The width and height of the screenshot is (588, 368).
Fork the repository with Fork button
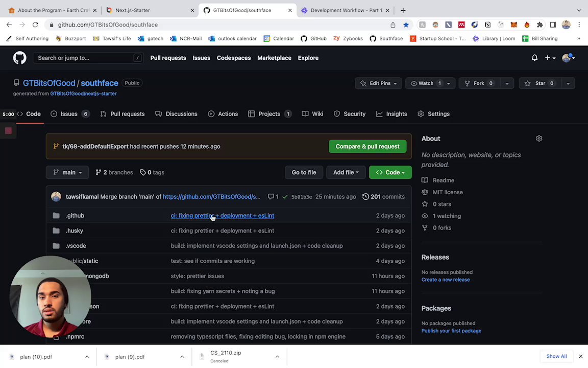tap(479, 83)
